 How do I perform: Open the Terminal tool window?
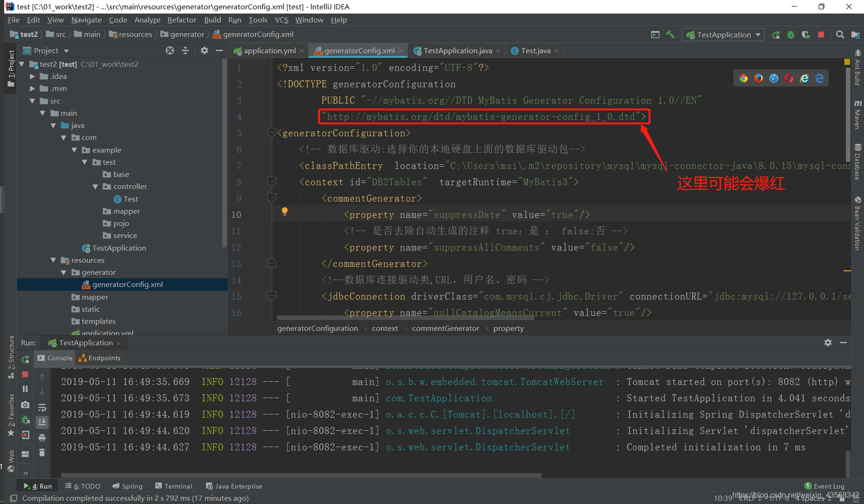click(x=173, y=486)
